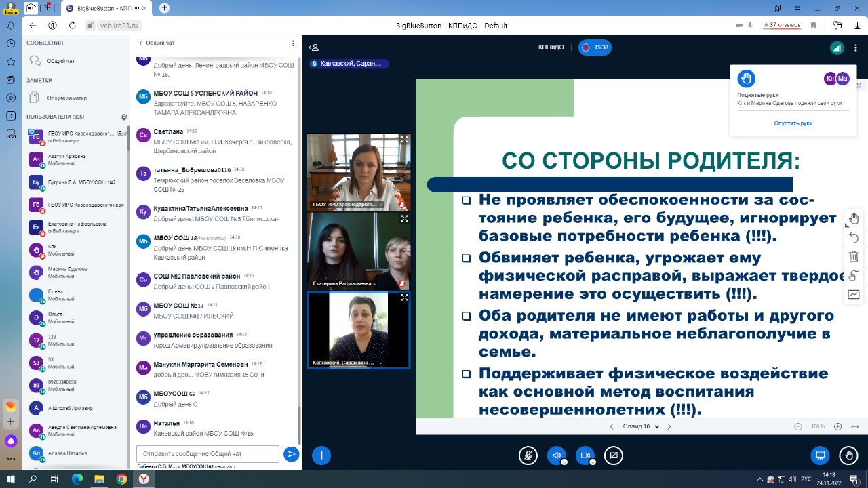The image size is (868, 488).
Task: Toggle the raise hand button in bottom bar
Action: pyautogui.click(x=847, y=455)
